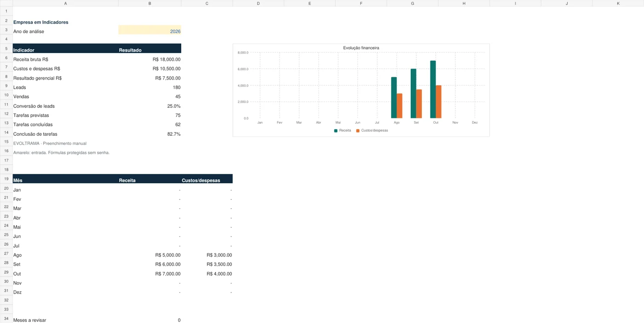Select row 27 header
Image resolution: width=644 pixels, height=323 pixels.
point(6,253)
